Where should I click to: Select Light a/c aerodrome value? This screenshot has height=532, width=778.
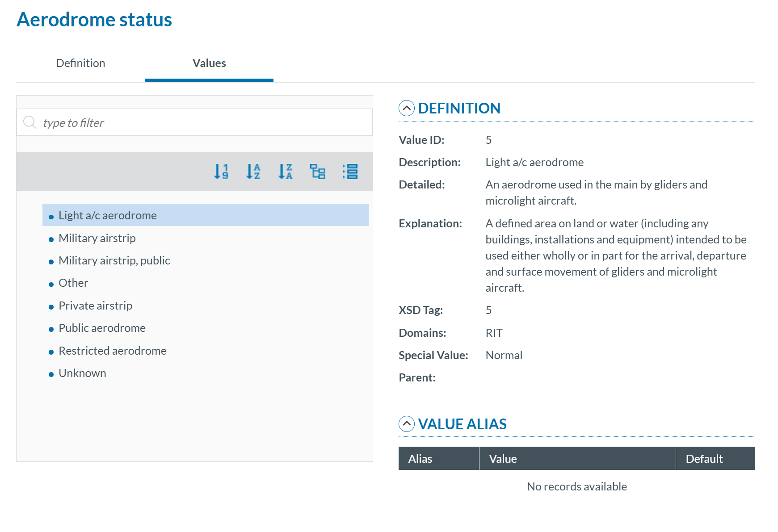click(108, 215)
